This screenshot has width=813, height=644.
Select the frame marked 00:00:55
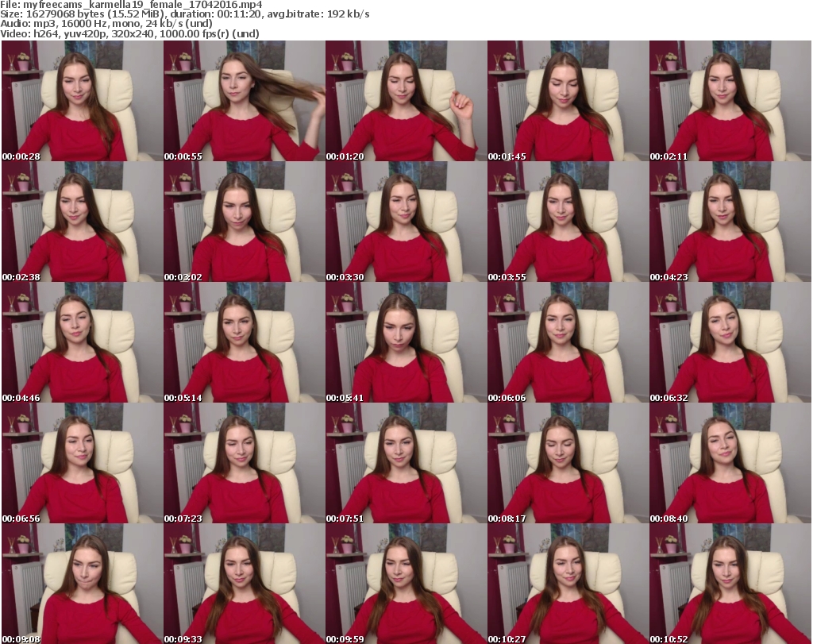click(x=244, y=101)
